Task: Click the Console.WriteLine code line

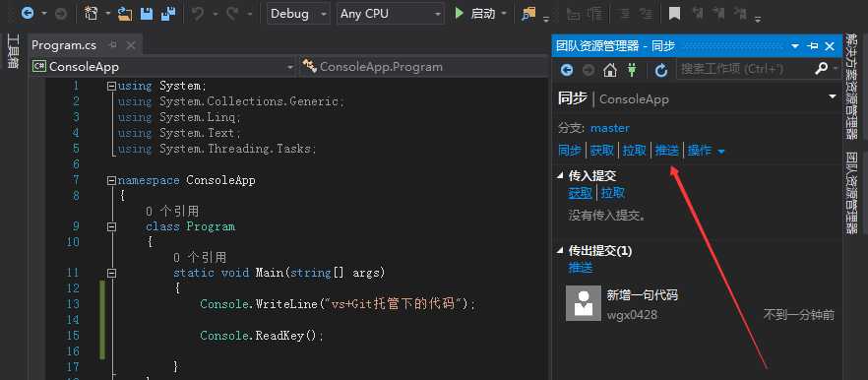Action: 338,304
